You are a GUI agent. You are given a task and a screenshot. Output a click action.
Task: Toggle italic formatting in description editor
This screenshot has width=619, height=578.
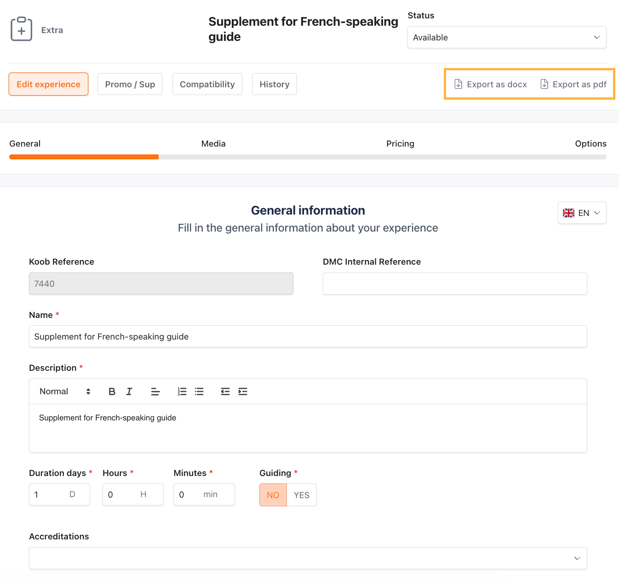pyautogui.click(x=129, y=392)
